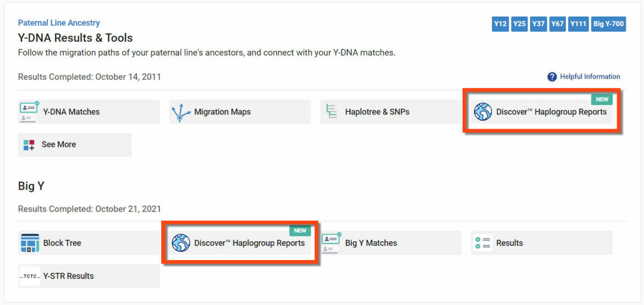Screen dimensions: 644x305
Task: Click the Block Tree icon
Action: [x=30, y=243]
